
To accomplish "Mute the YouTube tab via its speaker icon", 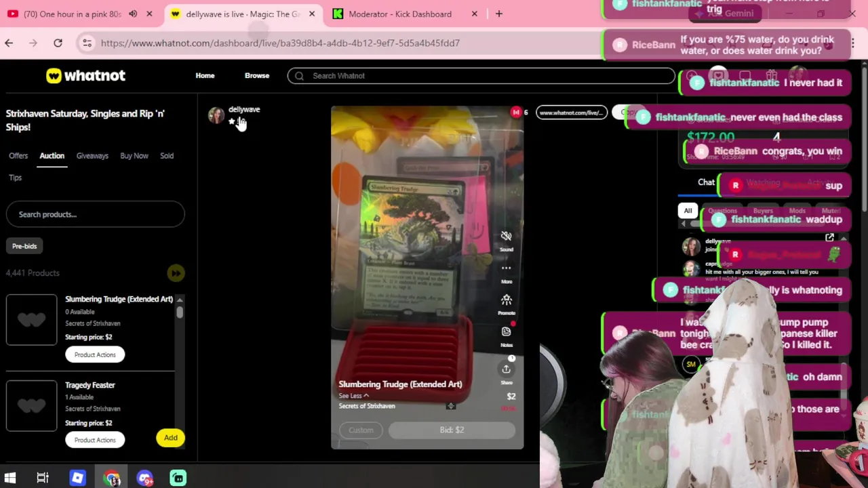I will click(x=133, y=14).
